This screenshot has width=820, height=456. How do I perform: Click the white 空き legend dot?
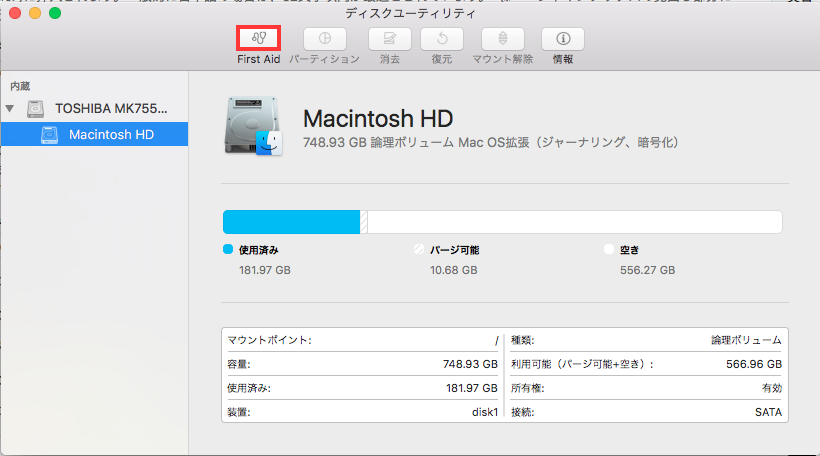[x=609, y=249]
